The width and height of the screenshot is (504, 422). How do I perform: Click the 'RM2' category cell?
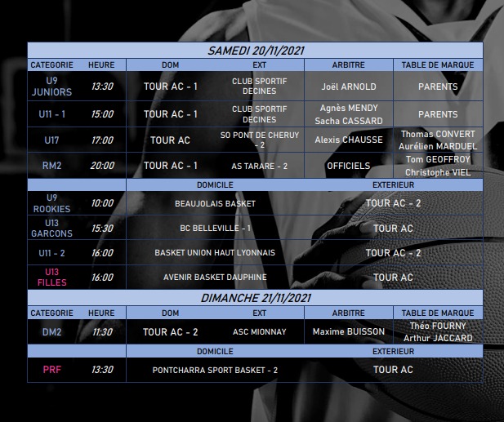tap(51, 166)
